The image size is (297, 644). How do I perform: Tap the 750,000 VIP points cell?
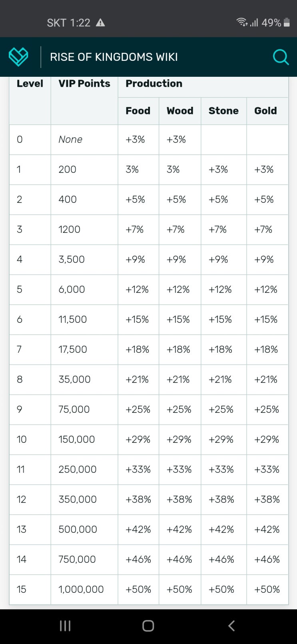click(x=77, y=559)
